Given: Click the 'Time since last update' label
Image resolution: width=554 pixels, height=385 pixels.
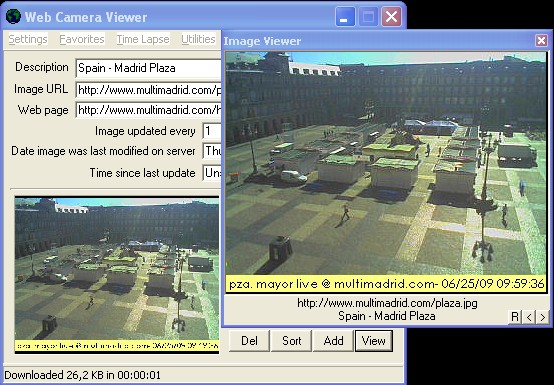Looking at the screenshot, I should pyautogui.click(x=142, y=173).
